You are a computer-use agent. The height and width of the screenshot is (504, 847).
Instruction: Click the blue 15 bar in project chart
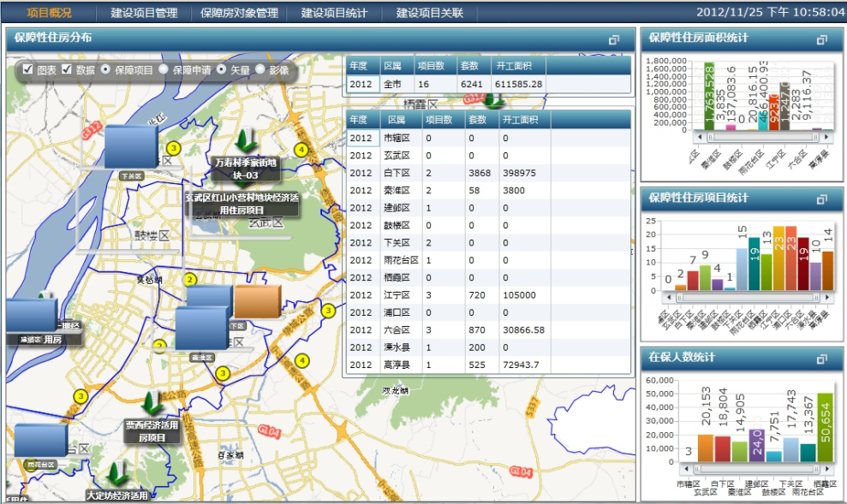[743, 270]
